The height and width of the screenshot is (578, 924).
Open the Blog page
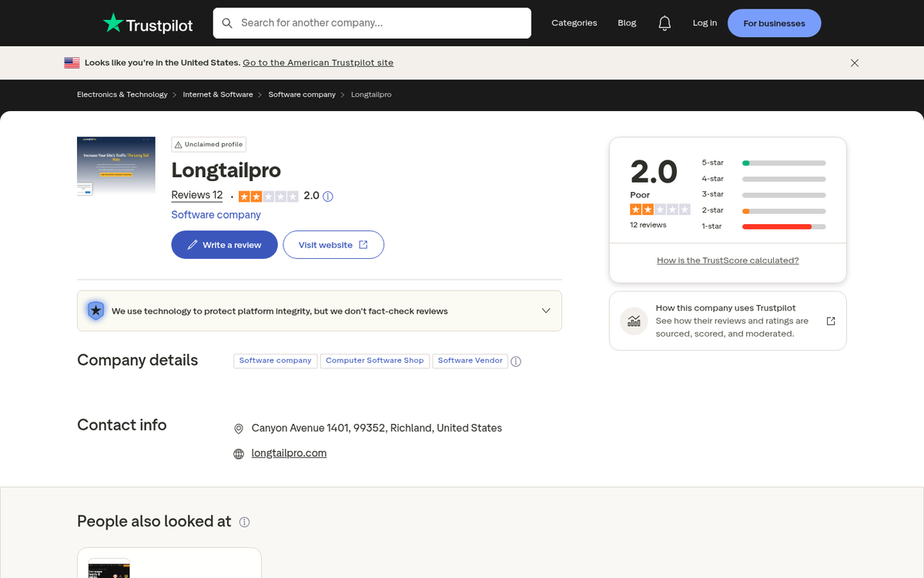[x=627, y=22]
